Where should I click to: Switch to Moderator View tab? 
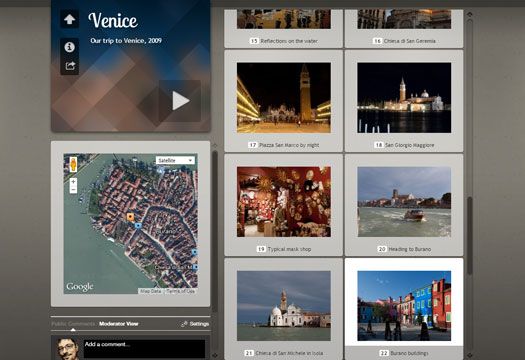tap(119, 324)
